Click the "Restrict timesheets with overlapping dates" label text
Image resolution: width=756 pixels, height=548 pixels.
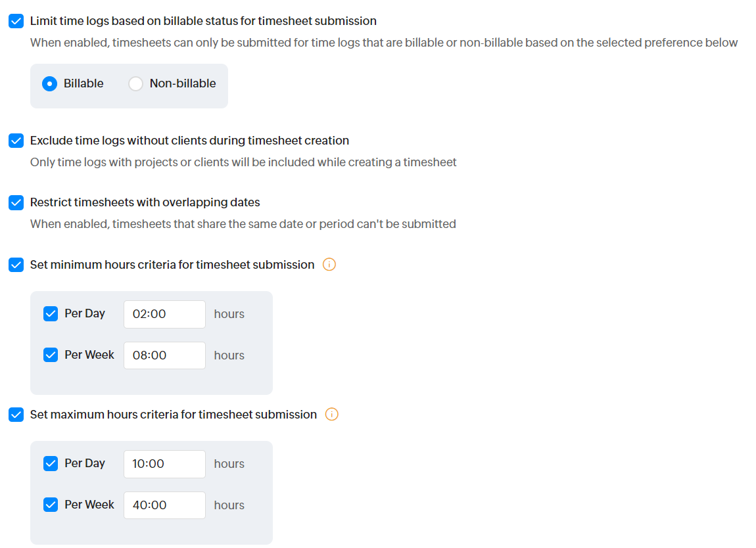[x=145, y=202]
